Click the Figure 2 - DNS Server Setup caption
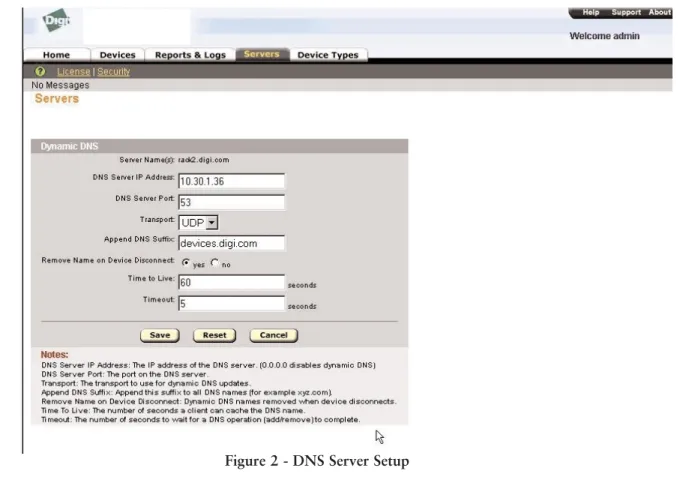 point(317,461)
